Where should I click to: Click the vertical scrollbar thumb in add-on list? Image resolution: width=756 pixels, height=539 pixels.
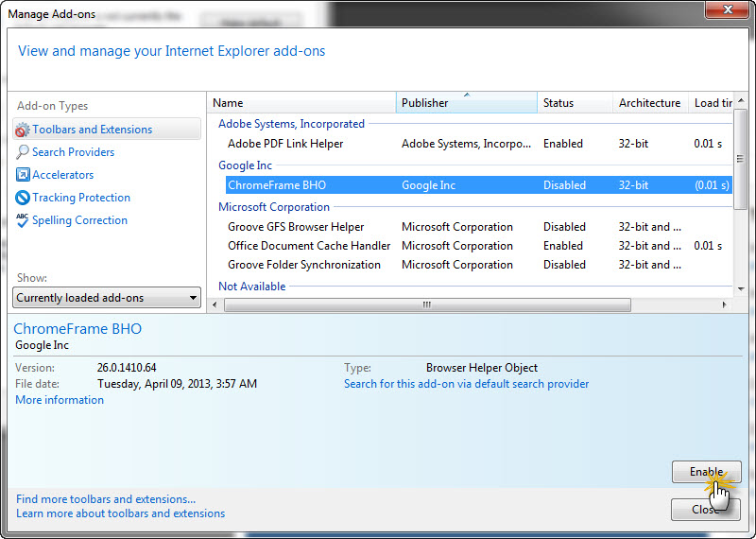[x=741, y=159]
